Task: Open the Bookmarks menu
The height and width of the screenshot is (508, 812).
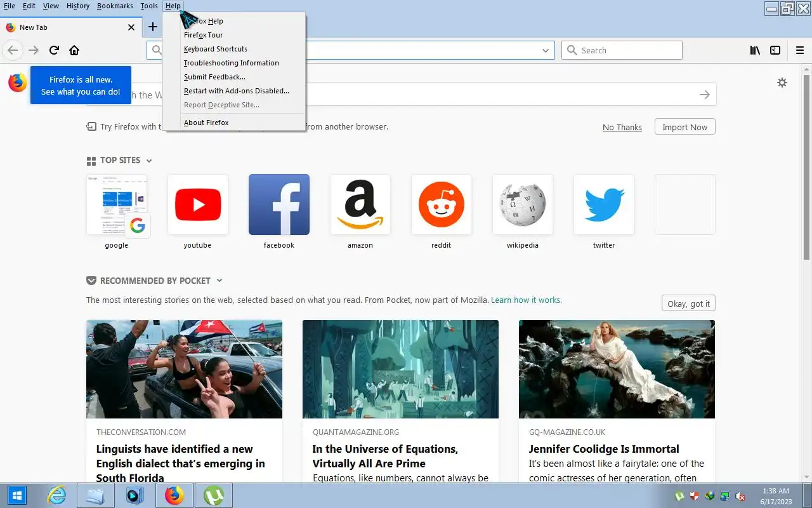Action: [x=115, y=6]
